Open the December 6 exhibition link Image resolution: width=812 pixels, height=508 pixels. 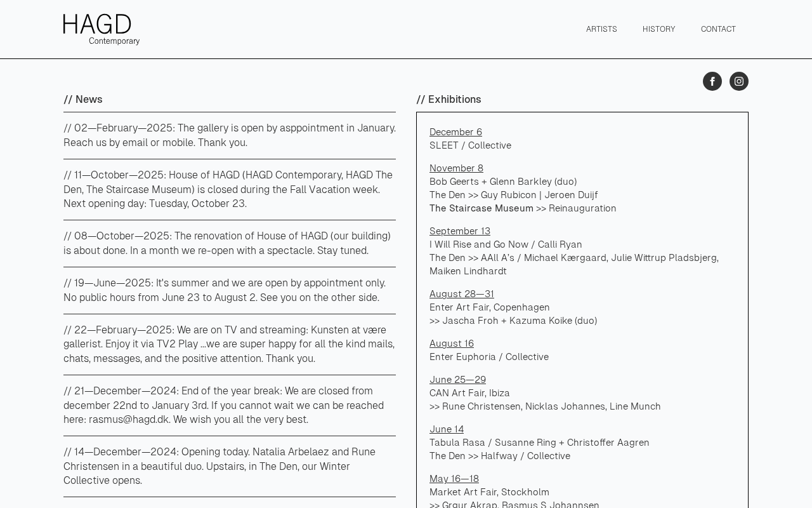[x=455, y=132]
